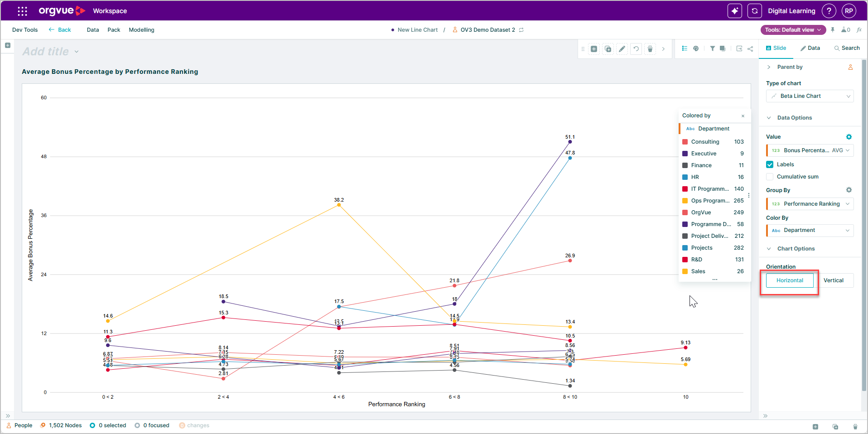868x434 pixels.
Task: Open Value settings gear icon
Action: [x=849, y=137]
